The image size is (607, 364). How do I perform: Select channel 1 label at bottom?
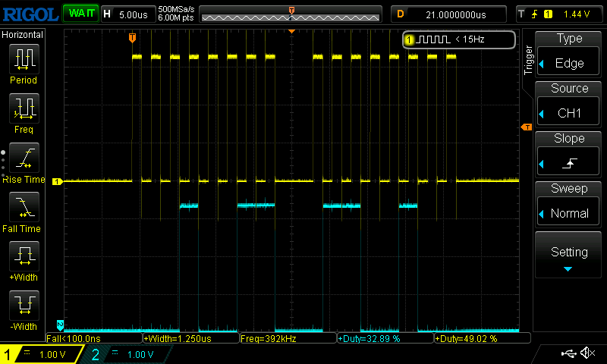(8, 354)
